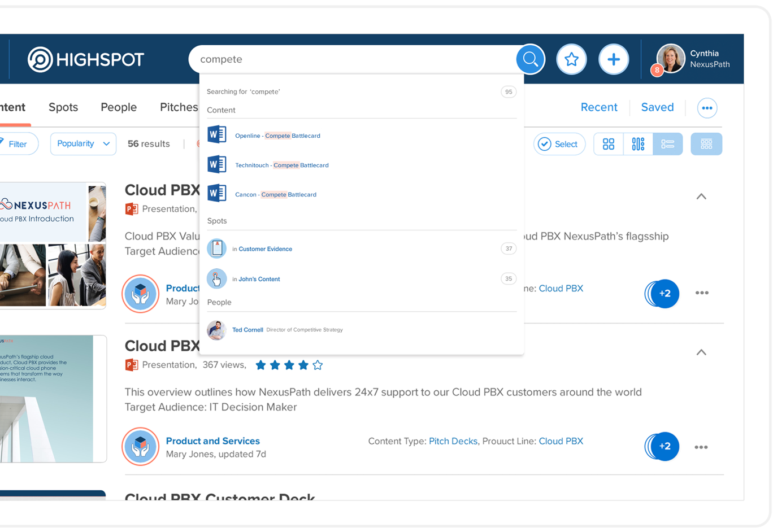The image size is (773, 532).
Task: Click the 95 results count badge
Action: pyautogui.click(x=509, y=91)
